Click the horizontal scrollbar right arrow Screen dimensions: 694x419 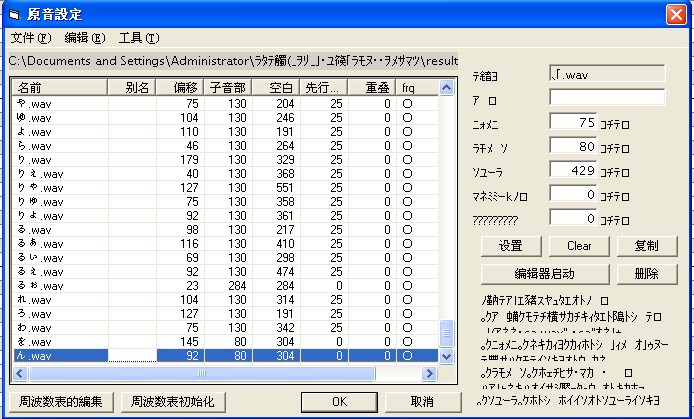pyautogui.click(x=428, y=374)
